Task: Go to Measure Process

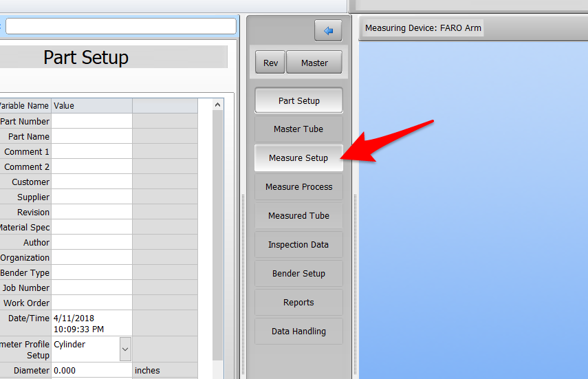Action: pyautogui.click(x=298, y=187)
